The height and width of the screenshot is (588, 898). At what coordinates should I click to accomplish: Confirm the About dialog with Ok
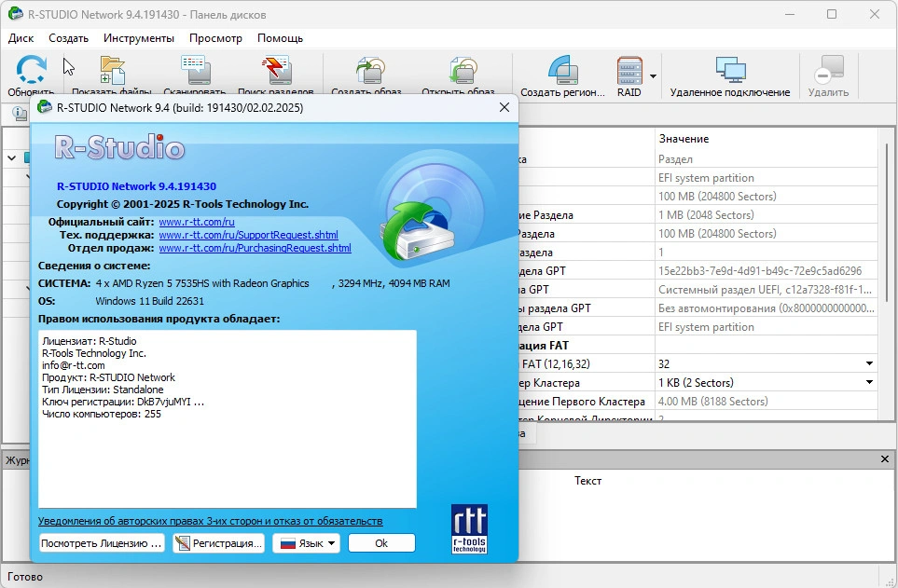tap(381, 542)
